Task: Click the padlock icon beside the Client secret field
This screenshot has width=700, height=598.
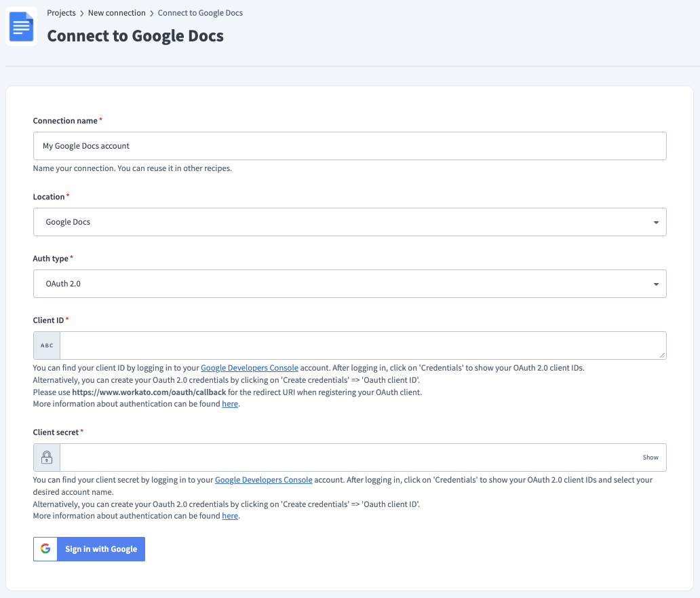Action: (46, 457)
